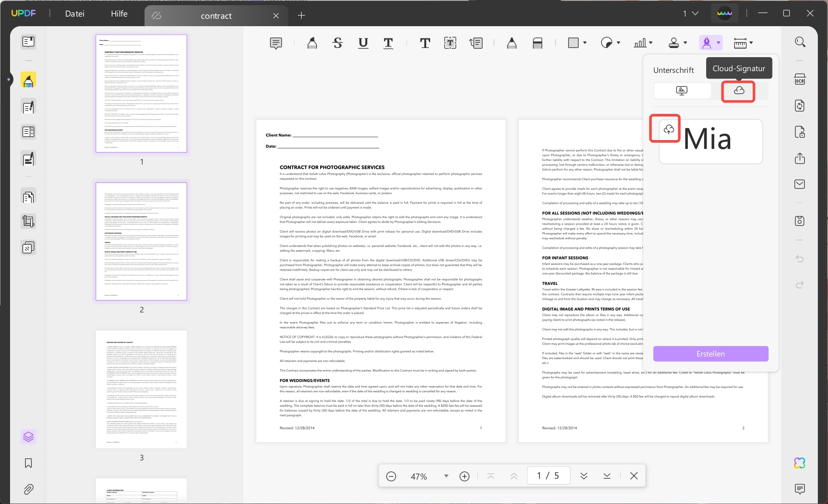Open the Datei menu

(x=75, y=14)
